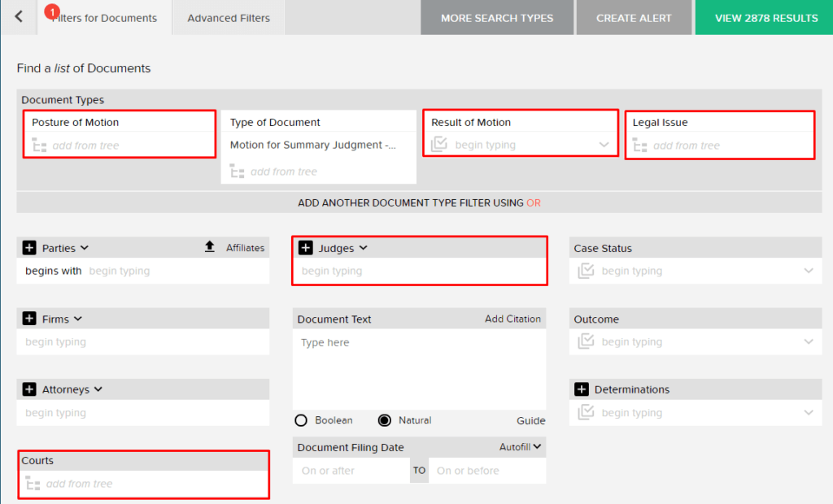
Task: Open MORE SEARCH TYPES
Action: pyautogui.click(x=497, y=18)
